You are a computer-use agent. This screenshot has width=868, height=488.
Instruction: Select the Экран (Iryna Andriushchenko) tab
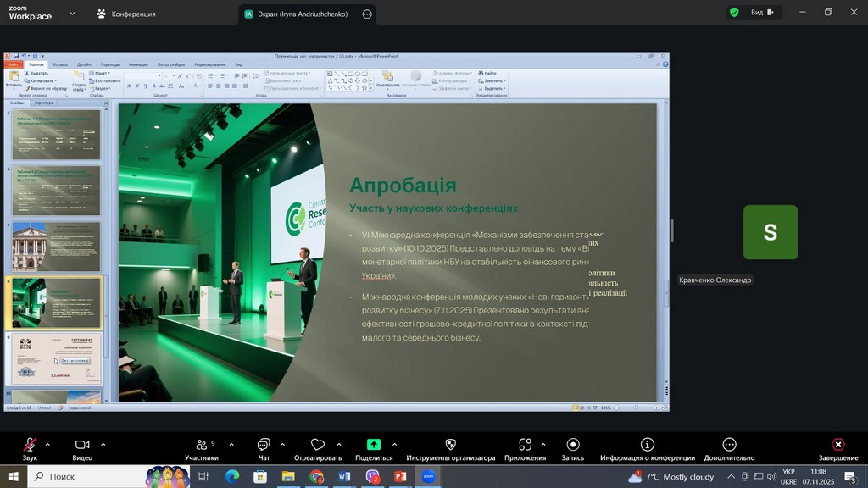point(297,14)
